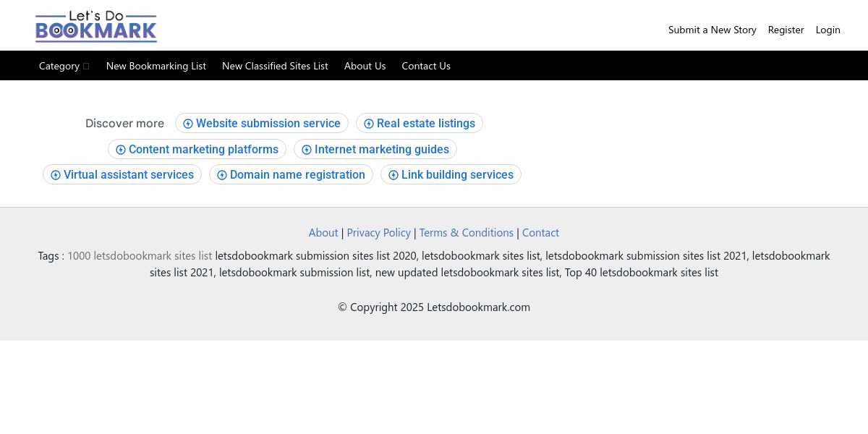Click arrow icon beside Internet marketing guides
This screenshot has width=868, height=434.
click(x=307, y=150)
